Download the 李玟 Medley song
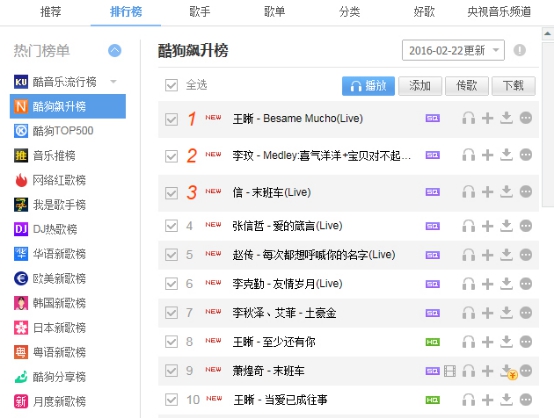The image size is (554, 419). 506,155
